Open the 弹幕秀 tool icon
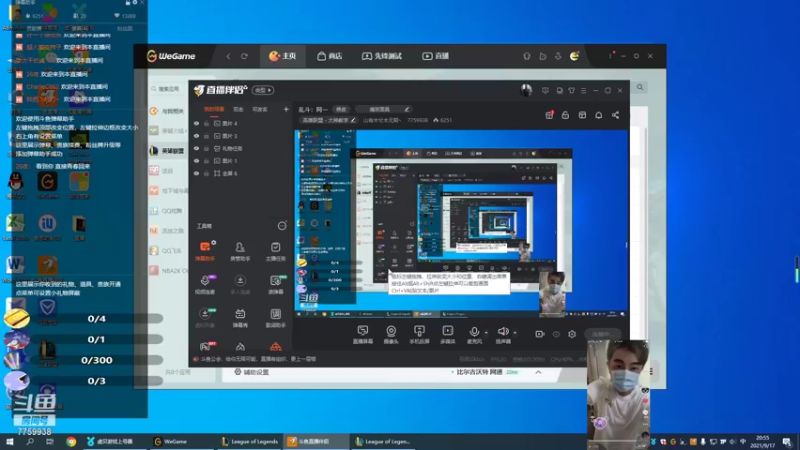The height and width of the screenshot is (450, 800). [240, 317]
